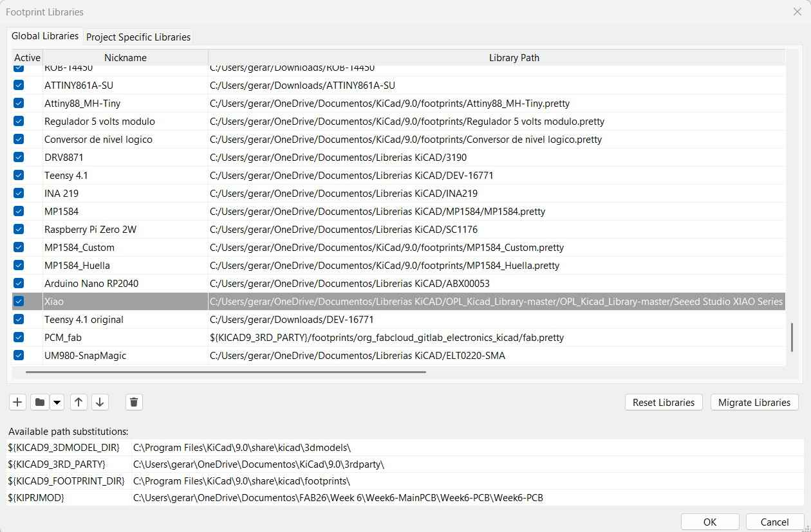The image size is (811, 532).
Task: Close the Footprint Libraries dialog
Action: (x=797, y=12)
